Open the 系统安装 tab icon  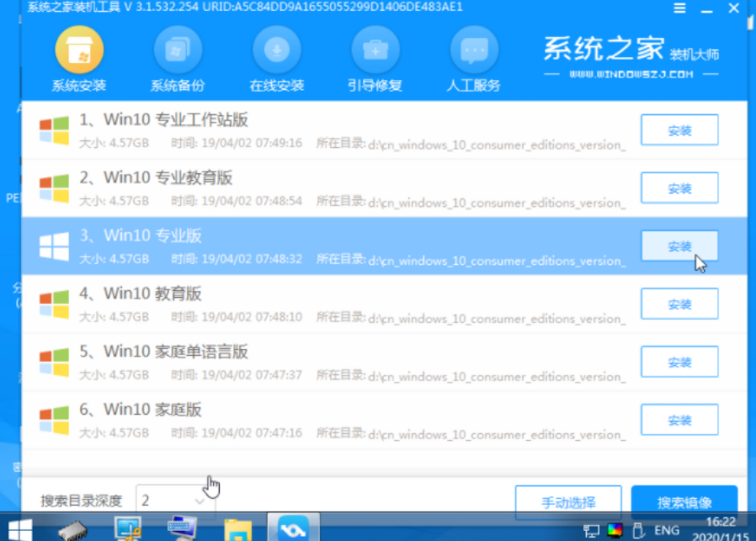[79, 50]
